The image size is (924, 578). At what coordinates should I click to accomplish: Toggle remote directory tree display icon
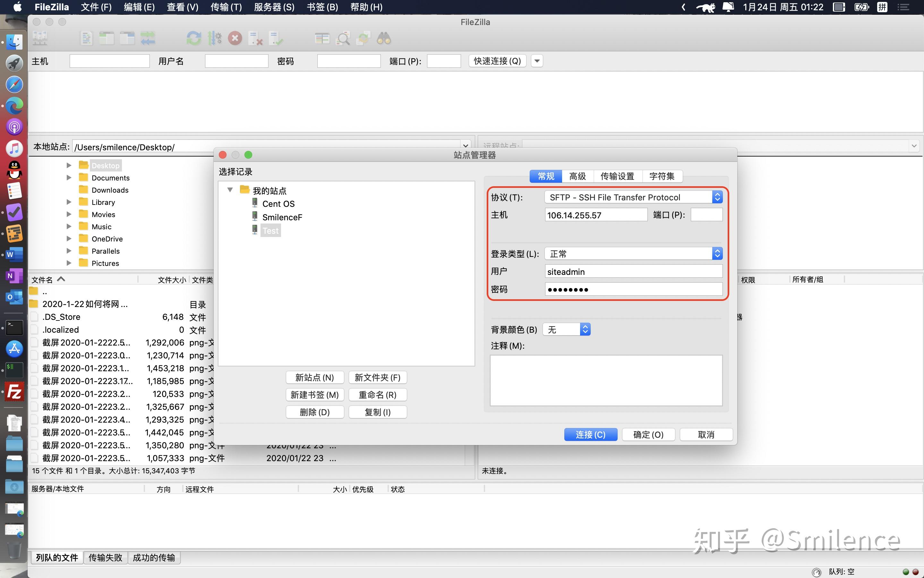127,38
